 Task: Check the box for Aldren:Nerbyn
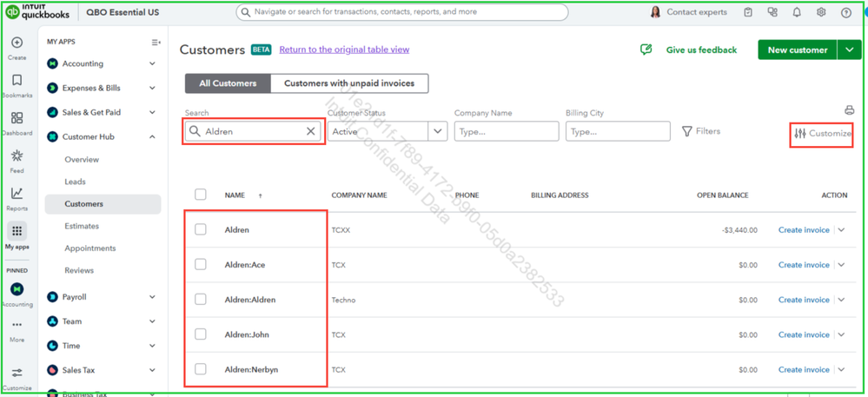[x=201, y=368]
